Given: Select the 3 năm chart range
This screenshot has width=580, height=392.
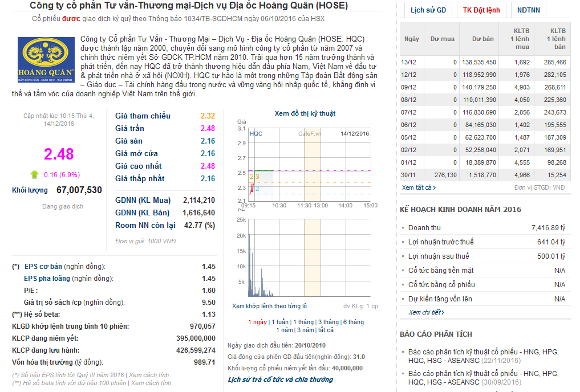Looking at the screenshot, I should [306, 330].
